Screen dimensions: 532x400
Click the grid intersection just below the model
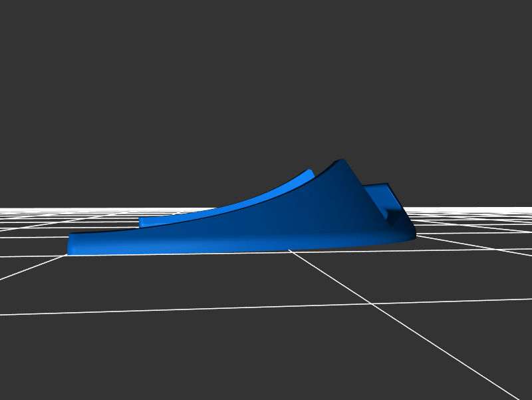(x=290, y=251)
